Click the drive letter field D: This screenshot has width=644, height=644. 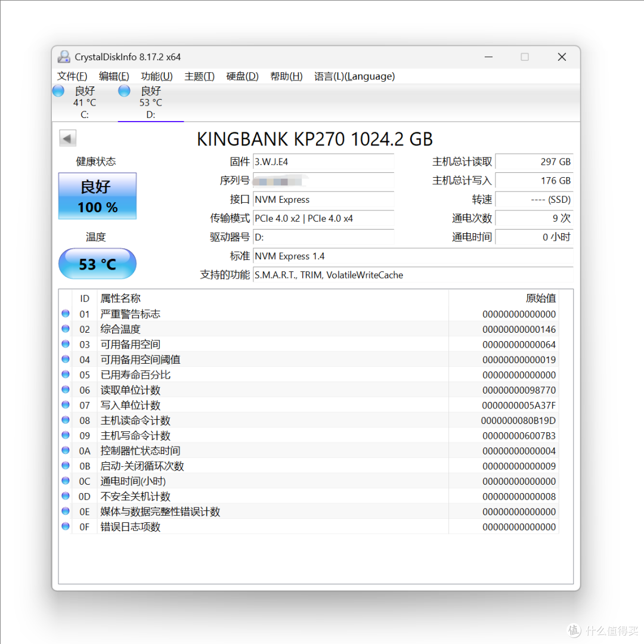324,237
